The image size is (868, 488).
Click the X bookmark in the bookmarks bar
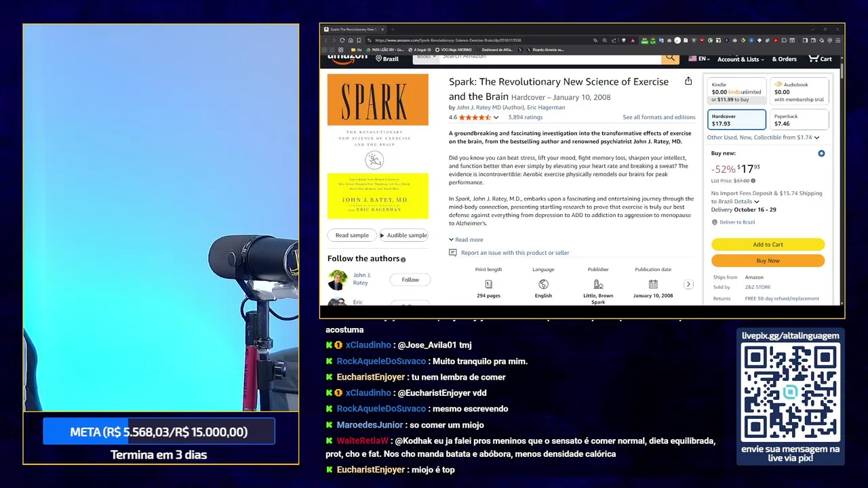tap(520, 49)
